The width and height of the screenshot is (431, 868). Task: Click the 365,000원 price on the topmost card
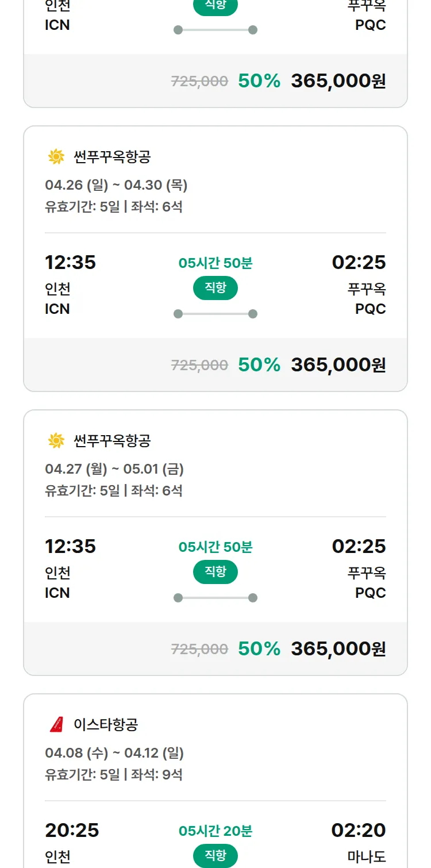coord(338,81)
